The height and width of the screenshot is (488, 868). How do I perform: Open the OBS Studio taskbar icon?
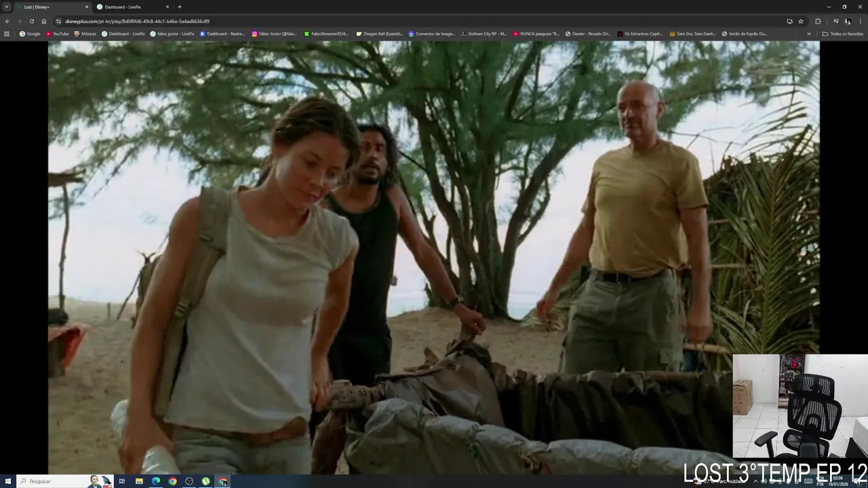click(x=189, y=481)
